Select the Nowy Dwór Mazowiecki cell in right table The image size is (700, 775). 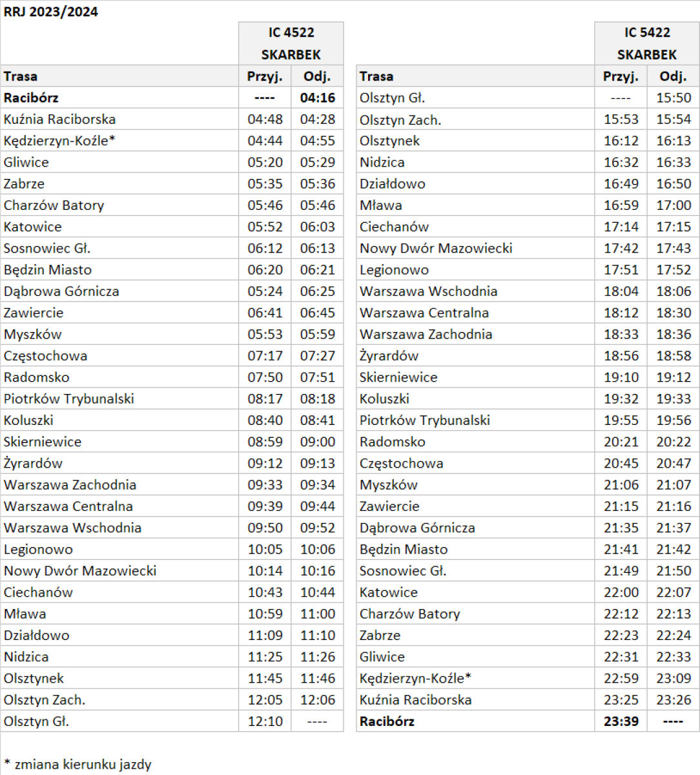click(x=436, y=248)
